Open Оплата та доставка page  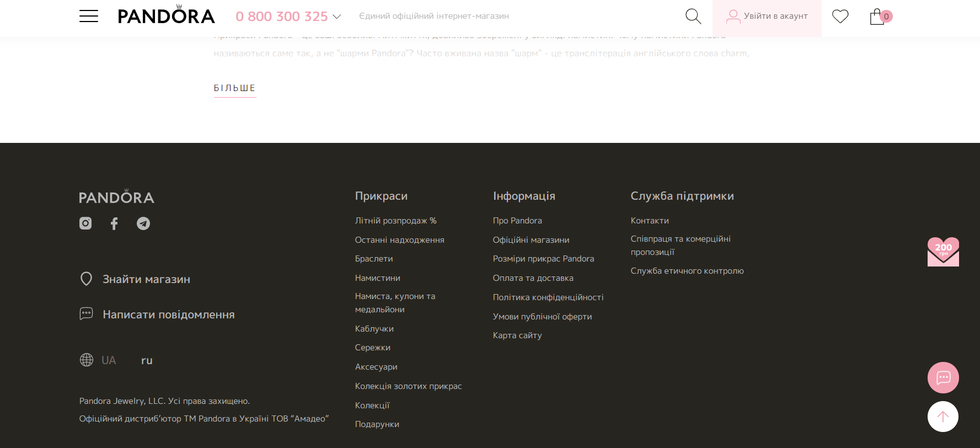[x=533, y=278]
